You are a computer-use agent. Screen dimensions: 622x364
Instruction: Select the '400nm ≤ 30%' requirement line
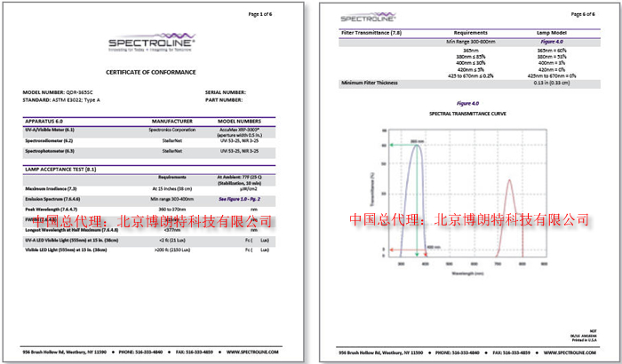(470, 63)
